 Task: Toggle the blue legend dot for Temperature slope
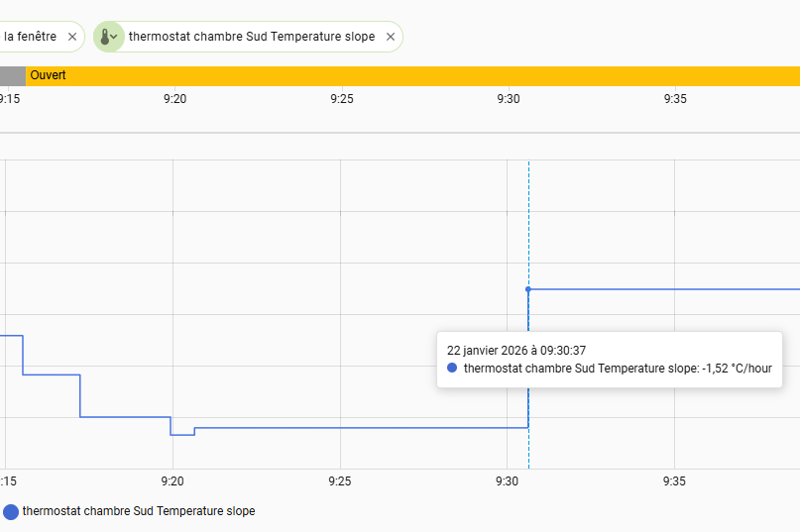(11, 512)
